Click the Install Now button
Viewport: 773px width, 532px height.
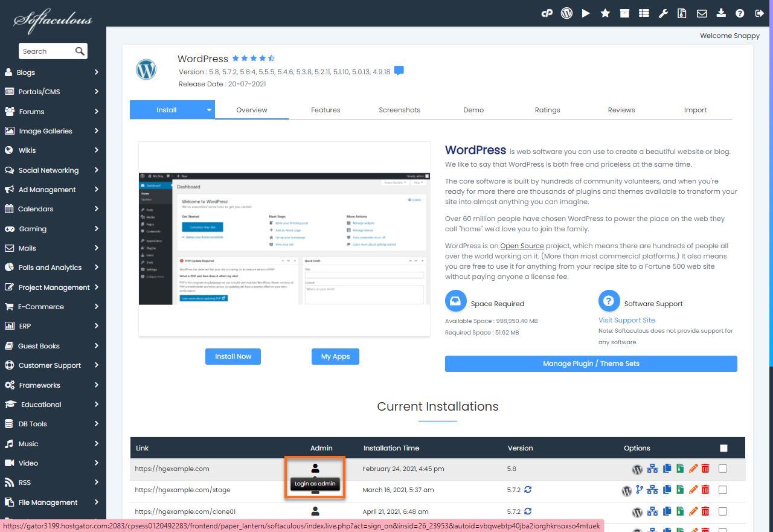(x=233, y=356)
